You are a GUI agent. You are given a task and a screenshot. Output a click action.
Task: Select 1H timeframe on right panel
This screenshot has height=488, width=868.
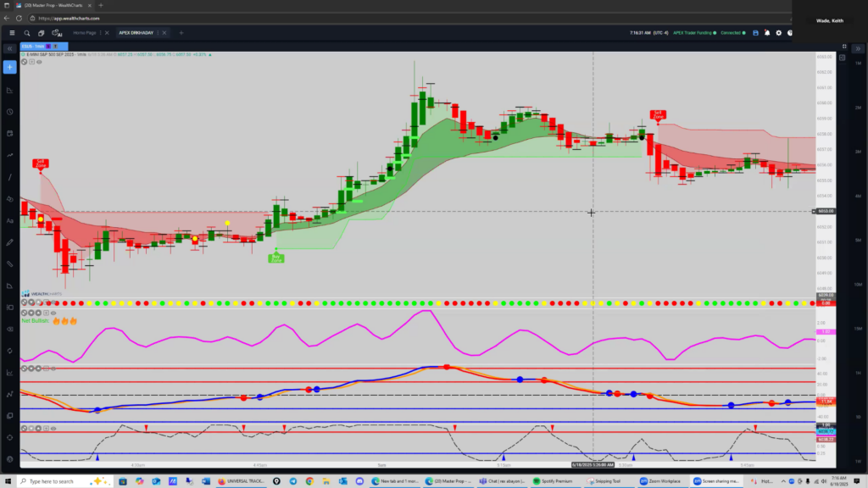pyautogui.click(x=858, y=373)
